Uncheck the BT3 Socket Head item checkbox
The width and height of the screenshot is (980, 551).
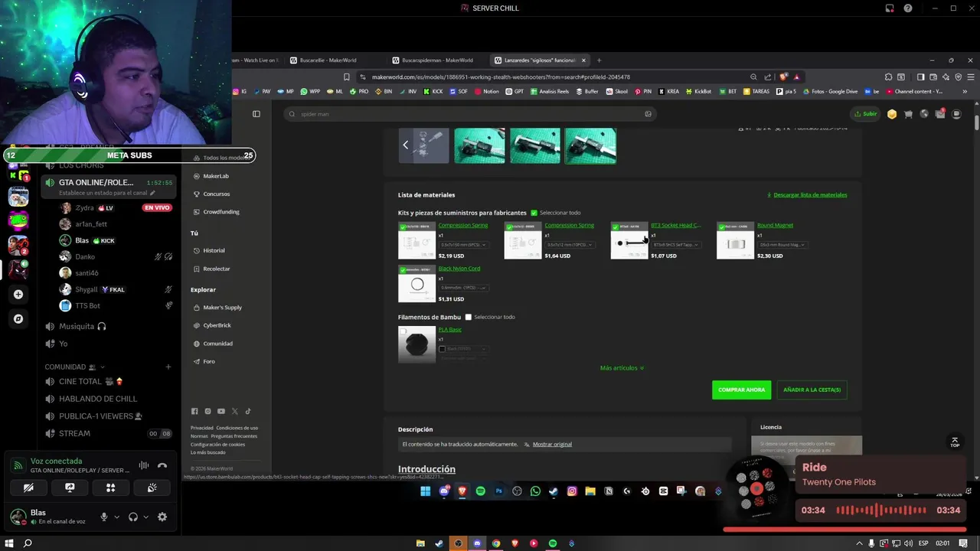tap(616, 227)
